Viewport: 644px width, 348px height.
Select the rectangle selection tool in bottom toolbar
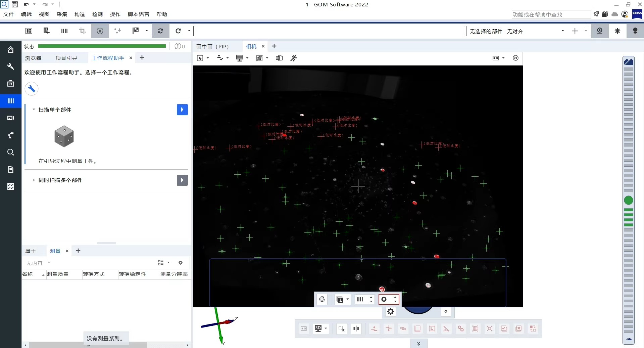pos(342,329)
